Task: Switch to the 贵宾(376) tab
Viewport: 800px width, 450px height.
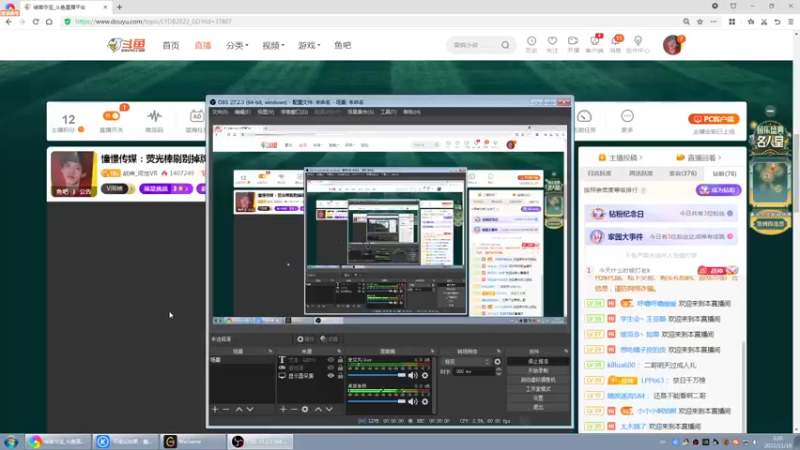Action: (x=683, y=173)
